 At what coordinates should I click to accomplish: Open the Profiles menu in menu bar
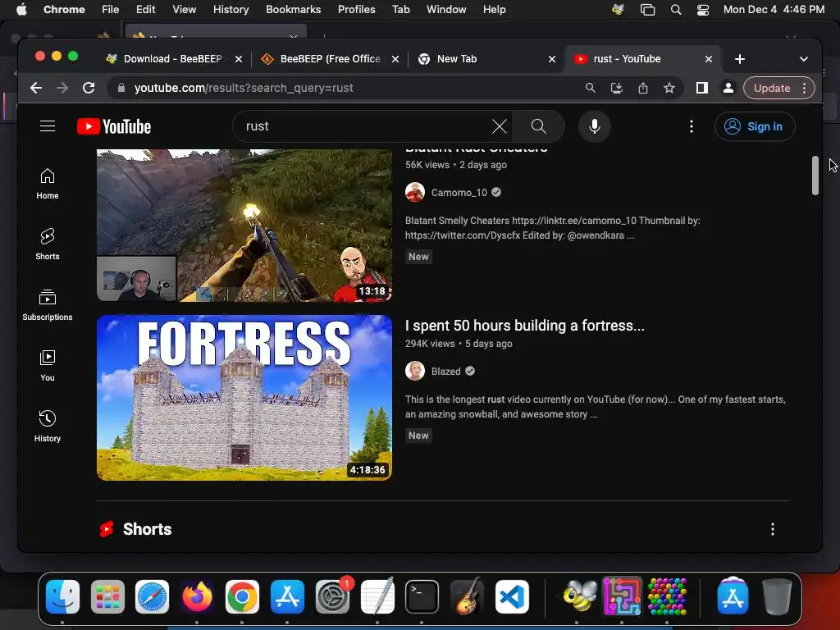point(356,9)
